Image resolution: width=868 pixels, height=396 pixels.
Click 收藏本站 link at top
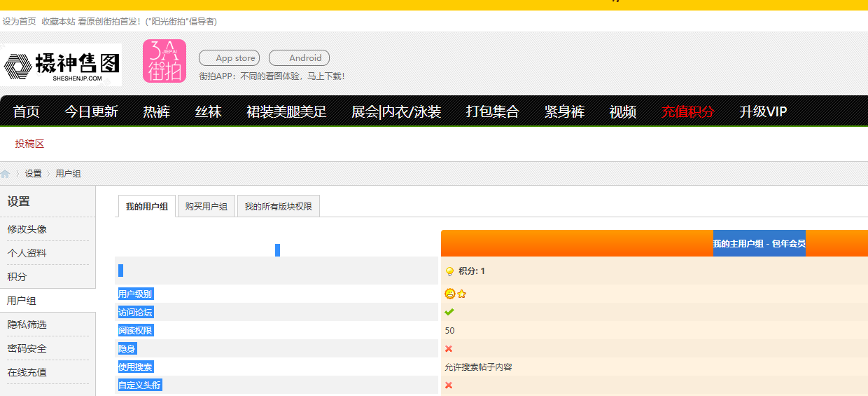click(58, 21)
